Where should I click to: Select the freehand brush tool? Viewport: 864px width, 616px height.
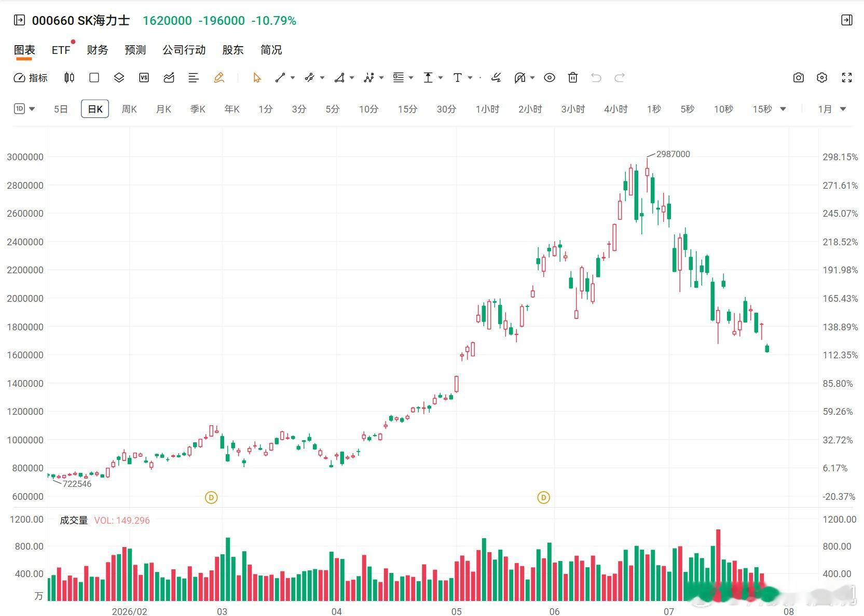pos(496,78)
